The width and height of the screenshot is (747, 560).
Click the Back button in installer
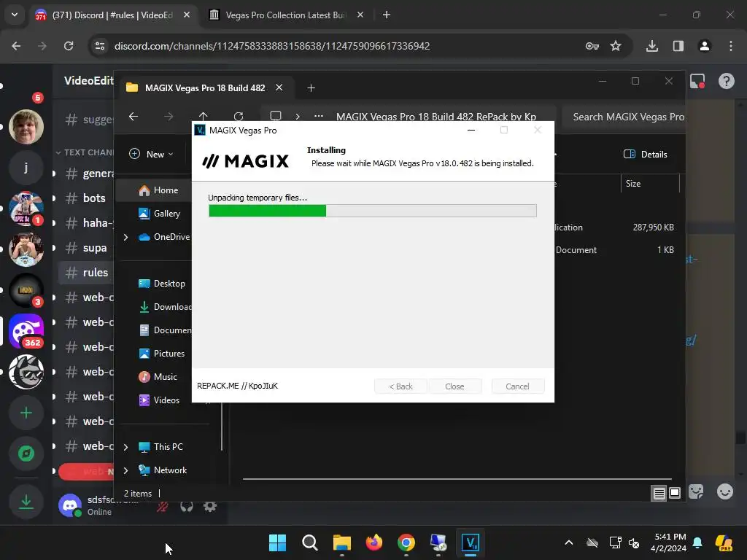click(400, 386)
